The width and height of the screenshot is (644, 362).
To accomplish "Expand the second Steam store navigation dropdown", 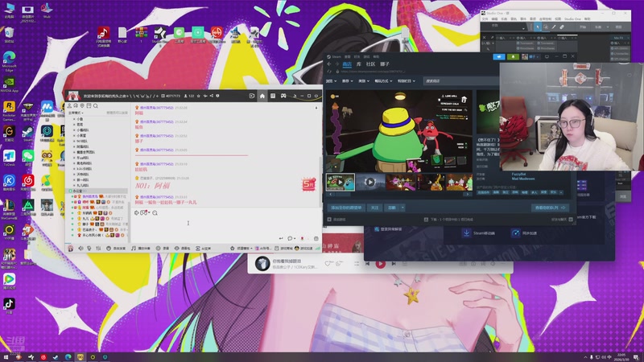I will coord(348,81).
